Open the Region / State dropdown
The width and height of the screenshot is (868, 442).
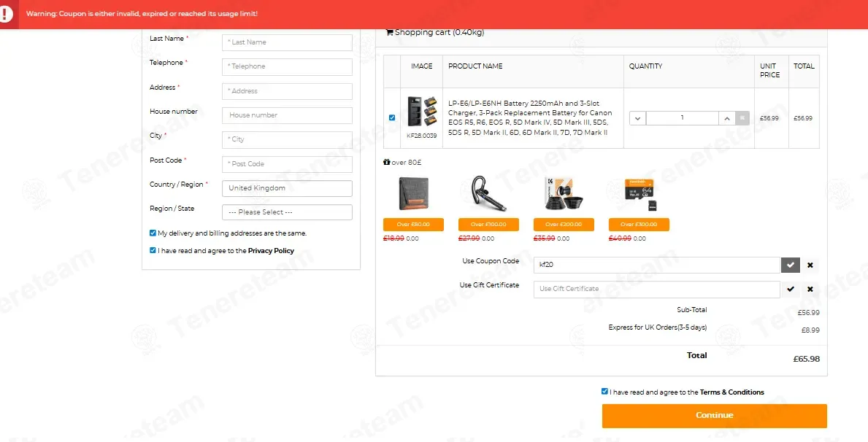[x=287, y=212]
